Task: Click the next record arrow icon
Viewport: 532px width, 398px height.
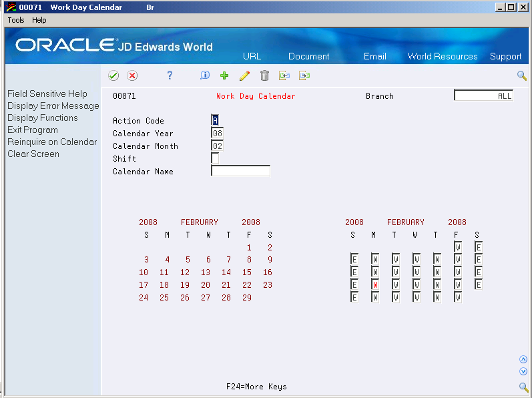Action: click(304, 75)
